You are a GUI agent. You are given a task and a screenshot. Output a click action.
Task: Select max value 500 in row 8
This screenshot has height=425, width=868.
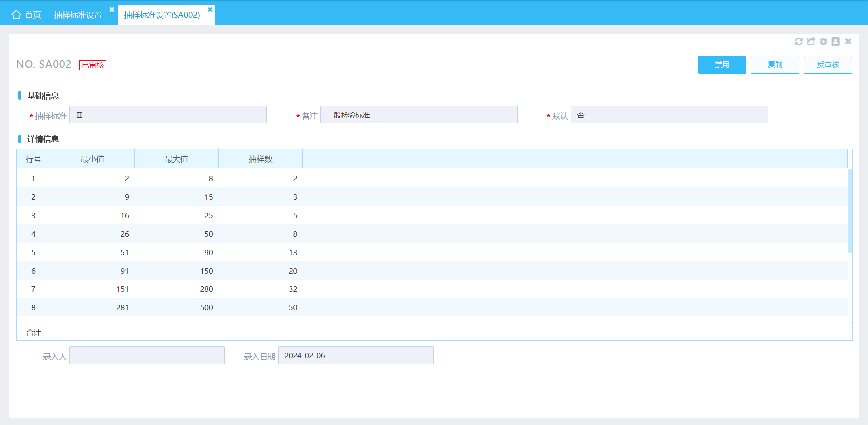click(x=207, y=308)
